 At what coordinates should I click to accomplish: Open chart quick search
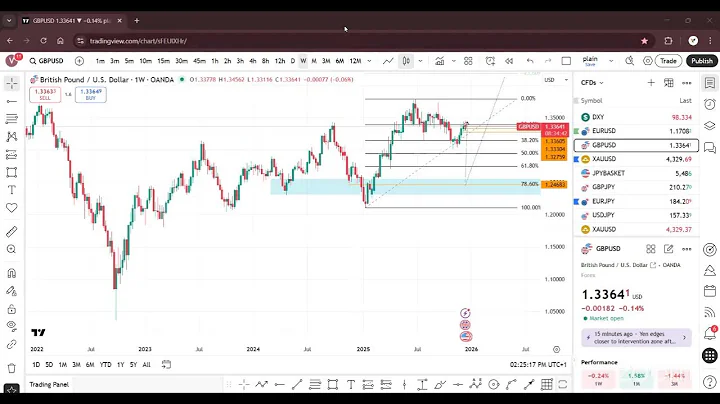click(630, 61)
